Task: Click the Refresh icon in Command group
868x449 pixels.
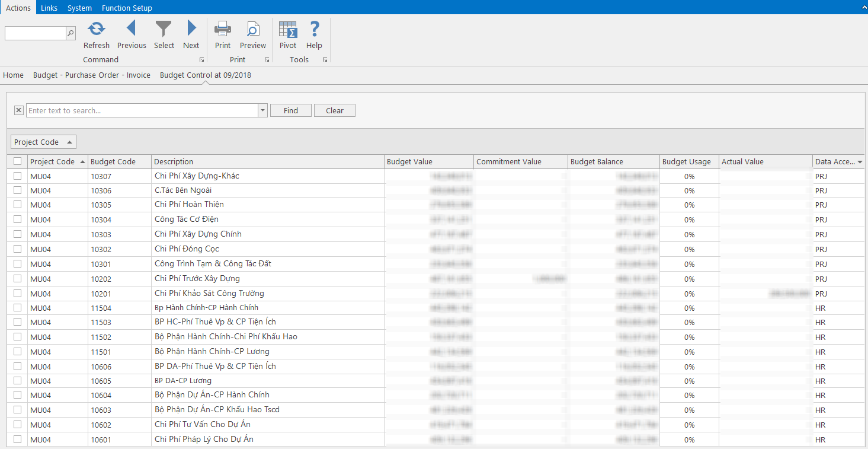Action: tap(97, 28)
